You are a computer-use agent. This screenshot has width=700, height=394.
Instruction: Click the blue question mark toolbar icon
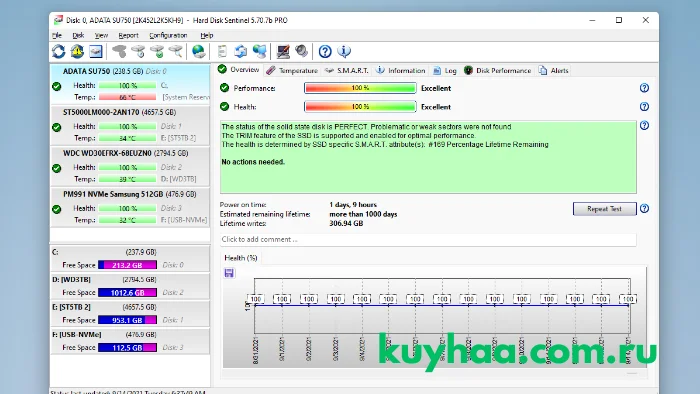pos(325,52)
